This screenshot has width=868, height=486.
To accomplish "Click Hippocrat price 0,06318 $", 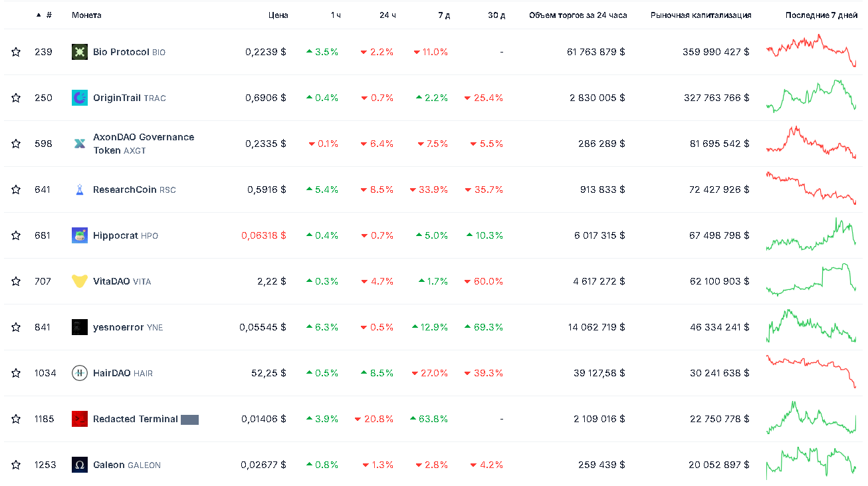I will pyautogui.click(x=264, y=235).
